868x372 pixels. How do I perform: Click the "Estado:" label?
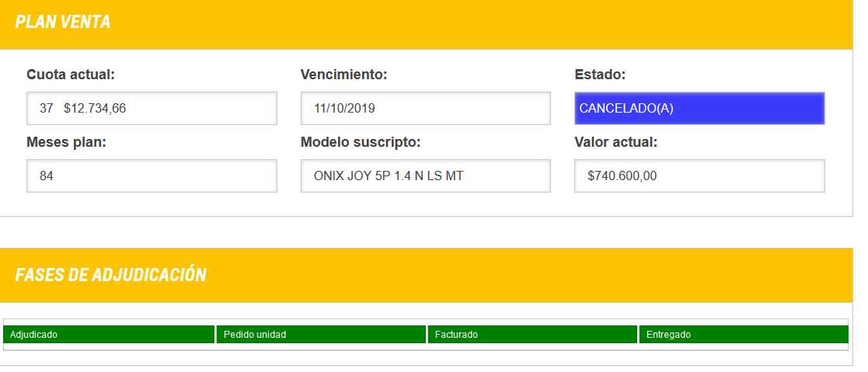pyautogui.click(x=600, y=75)
